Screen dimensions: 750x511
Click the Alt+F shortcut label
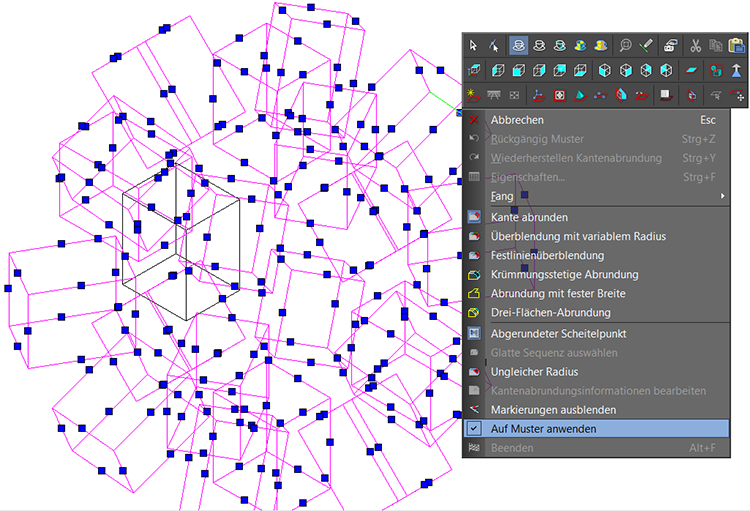702,448
